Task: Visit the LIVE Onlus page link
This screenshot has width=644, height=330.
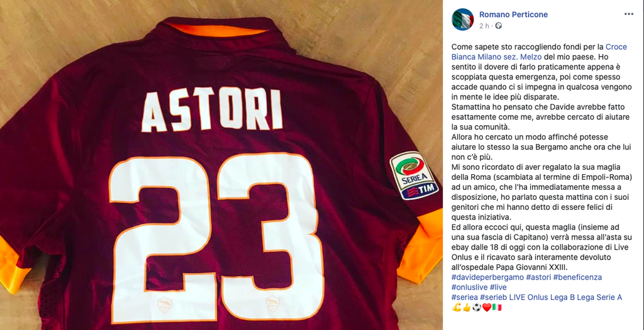Action: pyautogui.click(x=528, y=297)
